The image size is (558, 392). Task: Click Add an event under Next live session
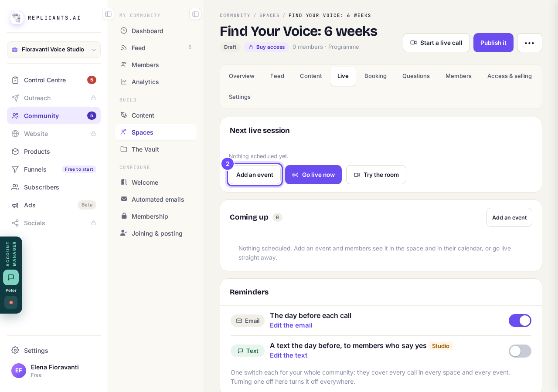coord(255,175)
